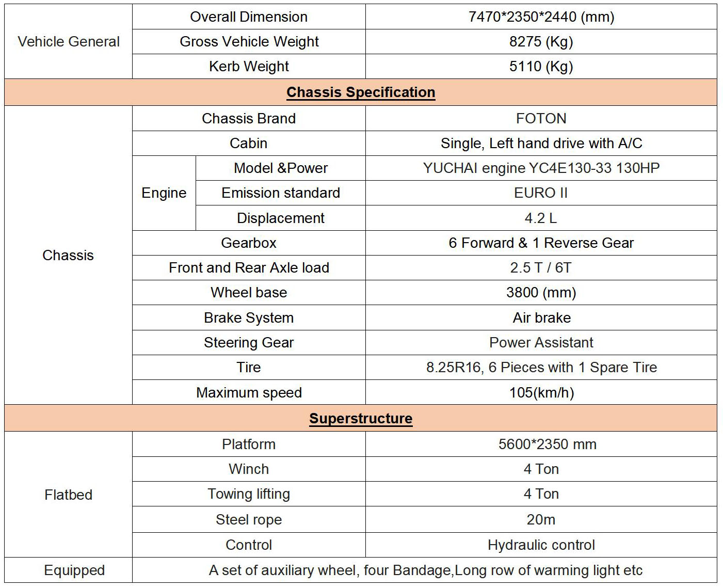Viewport: 723px width, 588px height.
Task: Click the Kerb Weight value 5110 (Kg)
Action: (x=541, y=67)
